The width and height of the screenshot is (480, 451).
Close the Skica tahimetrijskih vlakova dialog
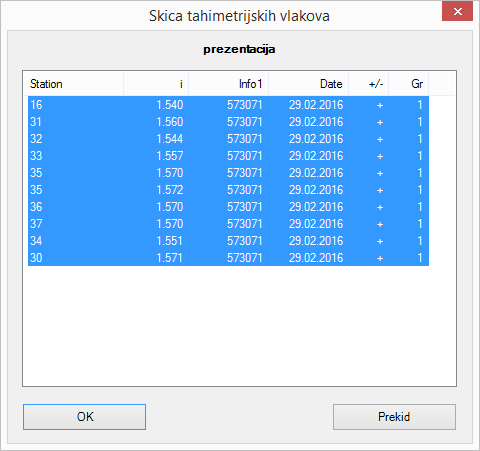458,12
